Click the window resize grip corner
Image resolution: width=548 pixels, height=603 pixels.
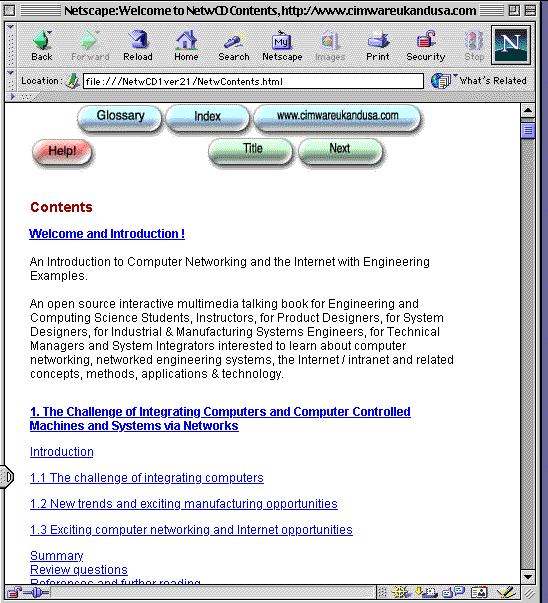tap(529, 593)
